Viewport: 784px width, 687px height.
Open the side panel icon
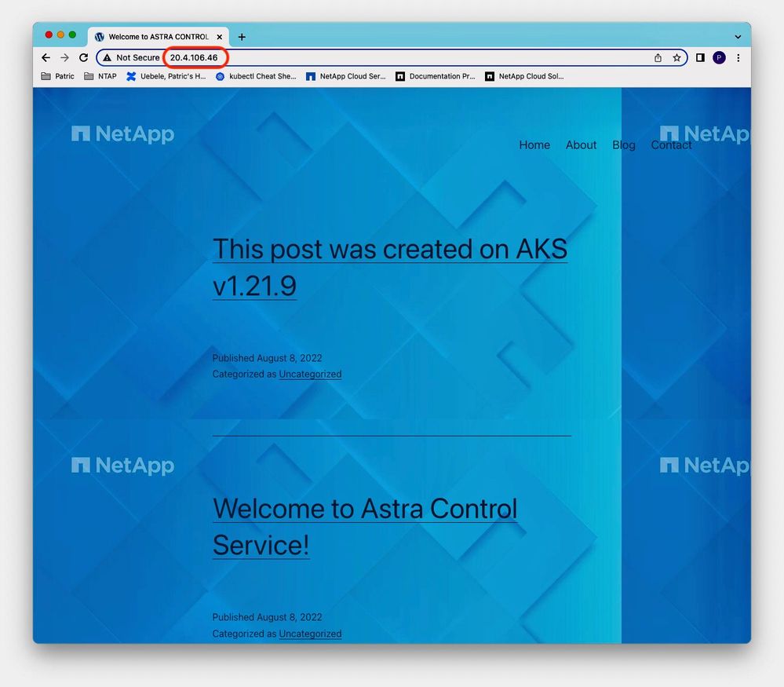point(701,58)
